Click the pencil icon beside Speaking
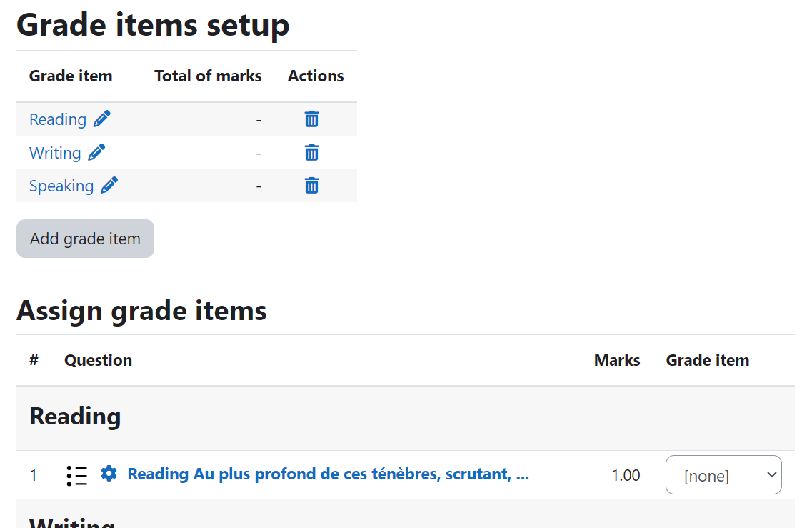Viewport: 812px width, 528px height. pos(109,186)
